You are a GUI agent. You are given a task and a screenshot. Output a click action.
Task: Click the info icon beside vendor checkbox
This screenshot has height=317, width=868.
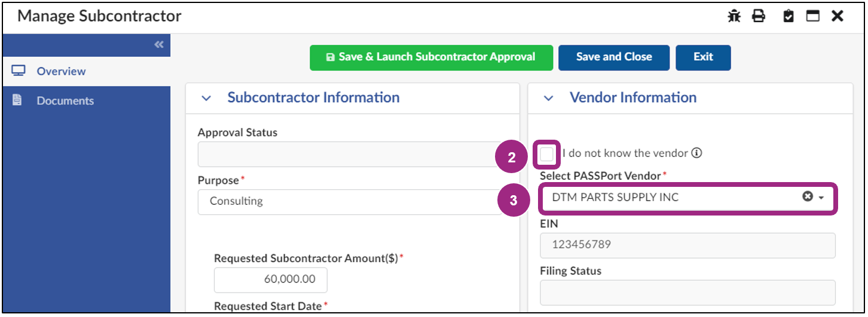pyautogui.click(x=696, y=153)
